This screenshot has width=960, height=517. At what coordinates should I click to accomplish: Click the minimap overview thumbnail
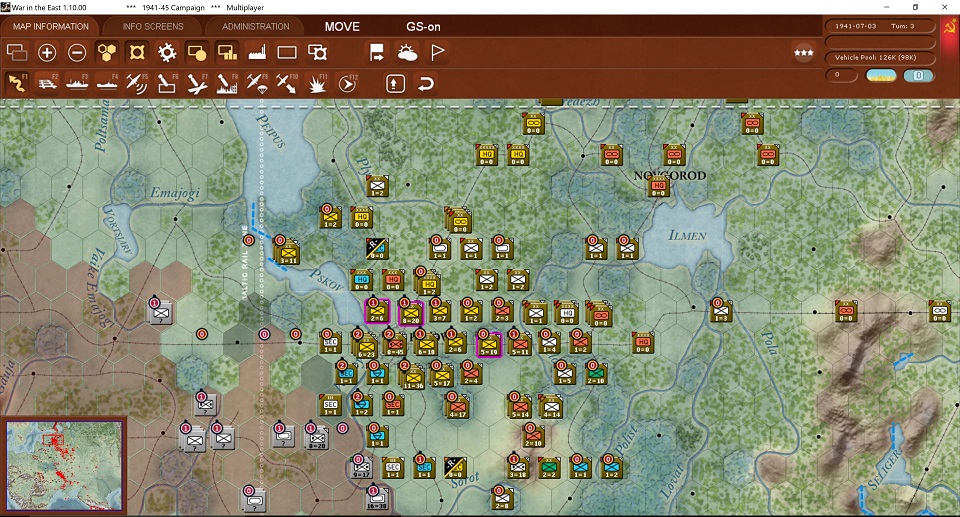64,466
